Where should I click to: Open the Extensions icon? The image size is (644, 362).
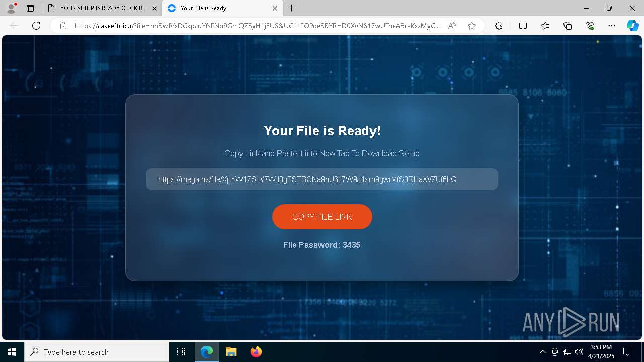tap(499, 26)
